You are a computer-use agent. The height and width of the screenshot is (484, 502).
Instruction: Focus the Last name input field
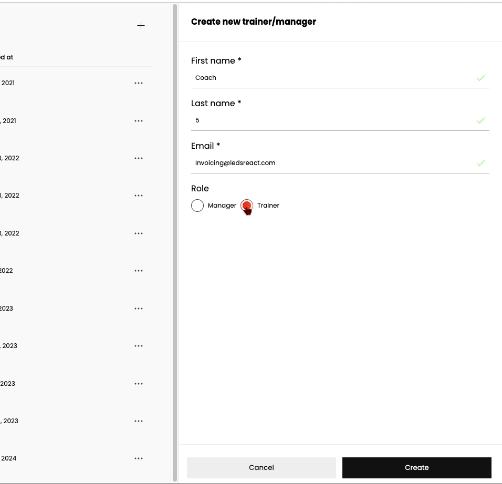click(x=340, y=120)
